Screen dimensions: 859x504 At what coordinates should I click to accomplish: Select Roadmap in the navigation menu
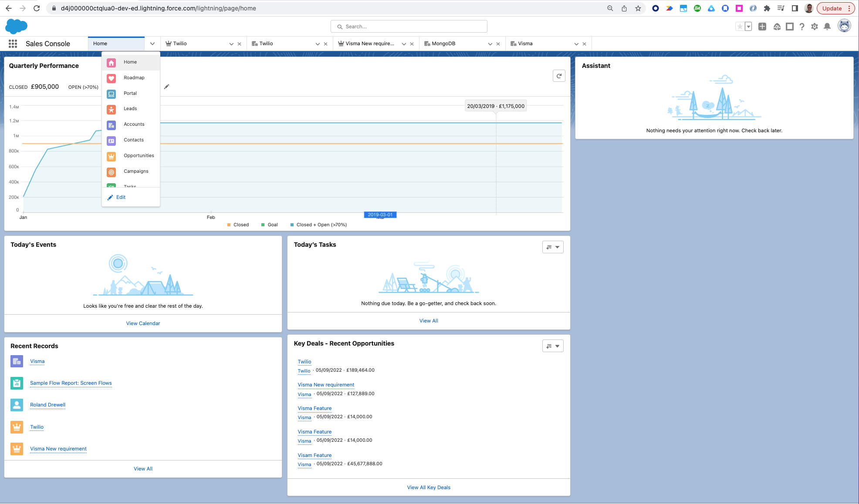(x=131, y=78)
